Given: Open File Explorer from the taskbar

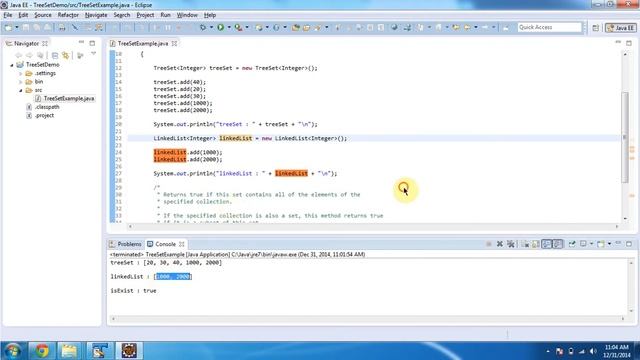Looking at the screenshot, I should coord(69,351).
